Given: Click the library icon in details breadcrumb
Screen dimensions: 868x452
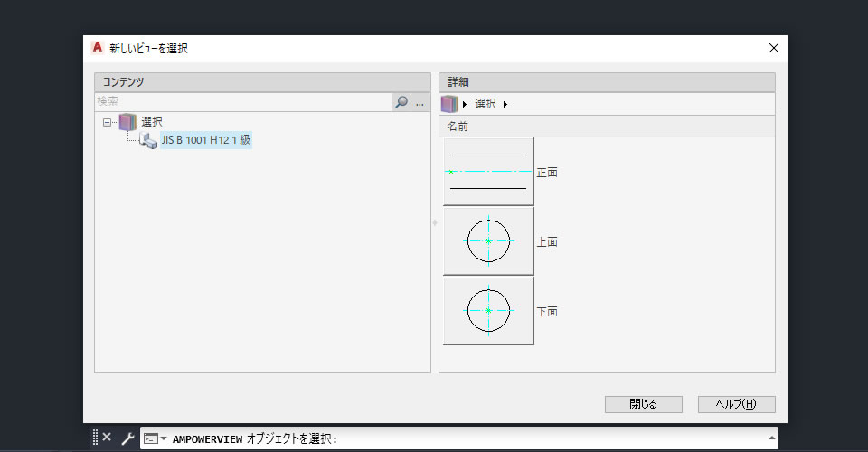Looking at the screenshot, I should click(x=449, y=104).
